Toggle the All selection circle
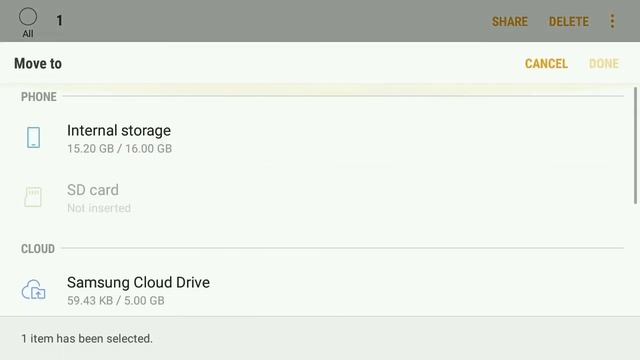The width and height of the screenshot is (640, 360). (x=28, y=17)
